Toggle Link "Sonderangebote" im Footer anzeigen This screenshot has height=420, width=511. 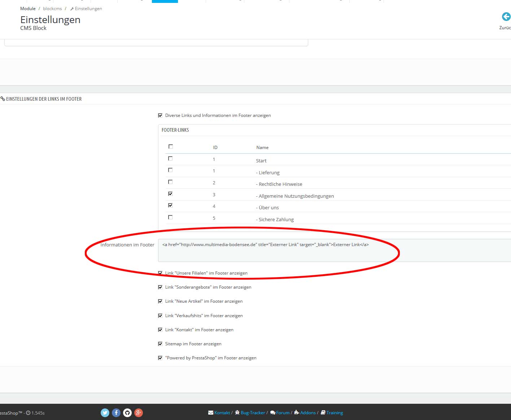click(x=160, y=287)
